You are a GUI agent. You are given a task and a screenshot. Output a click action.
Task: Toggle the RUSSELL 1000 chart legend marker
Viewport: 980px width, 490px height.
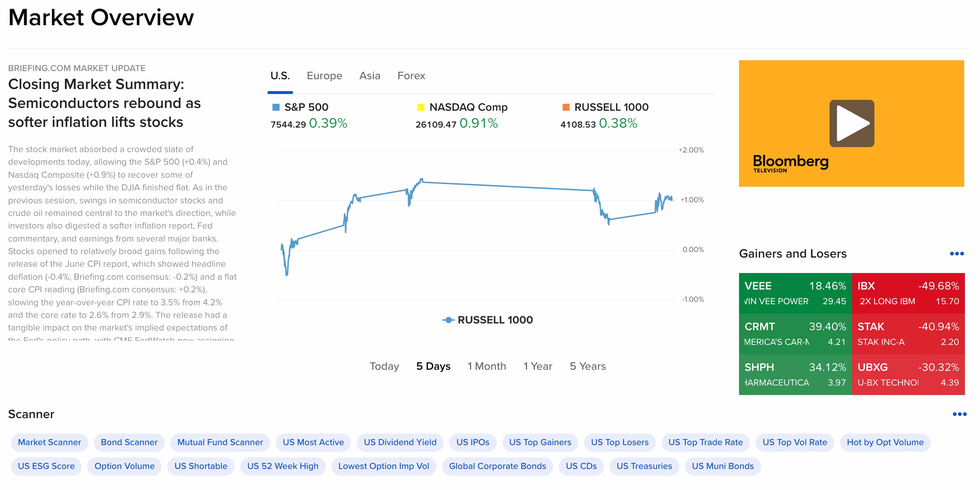click(x=449, y=320)
